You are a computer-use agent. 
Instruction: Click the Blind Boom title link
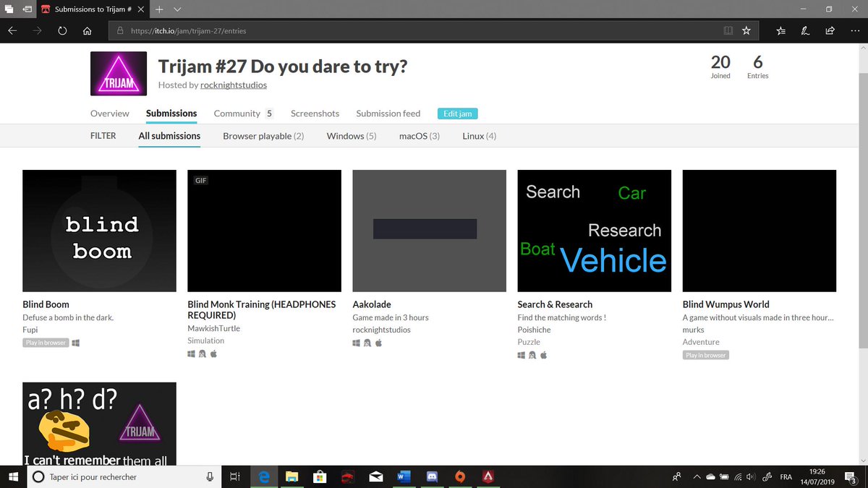tap(46, 304)
